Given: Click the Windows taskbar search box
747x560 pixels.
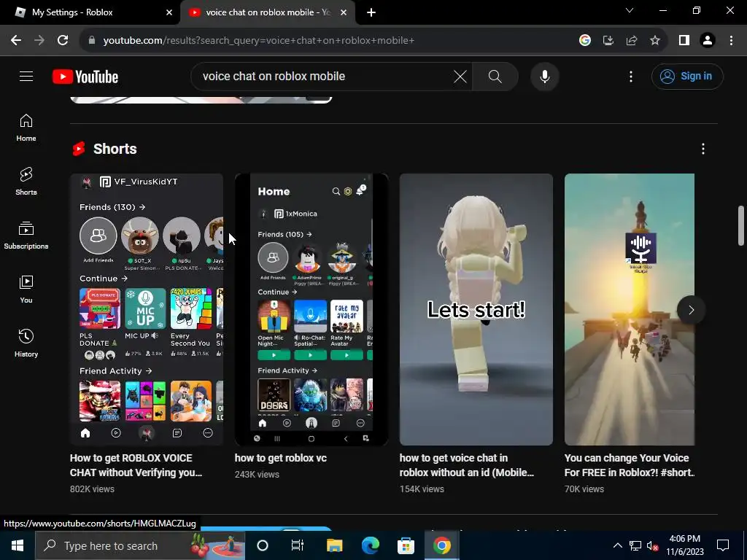Looking at the screenshot, I should click(x=140, y=545).
